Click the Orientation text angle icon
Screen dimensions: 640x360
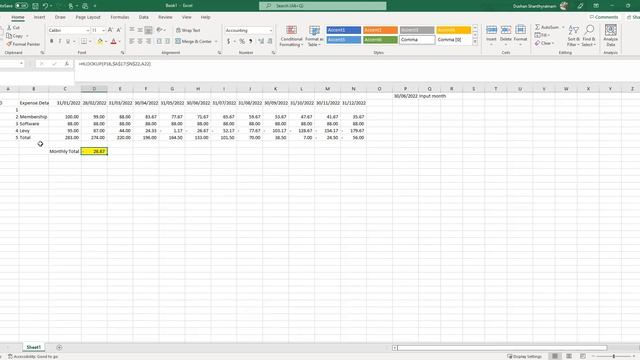point(160,30)
